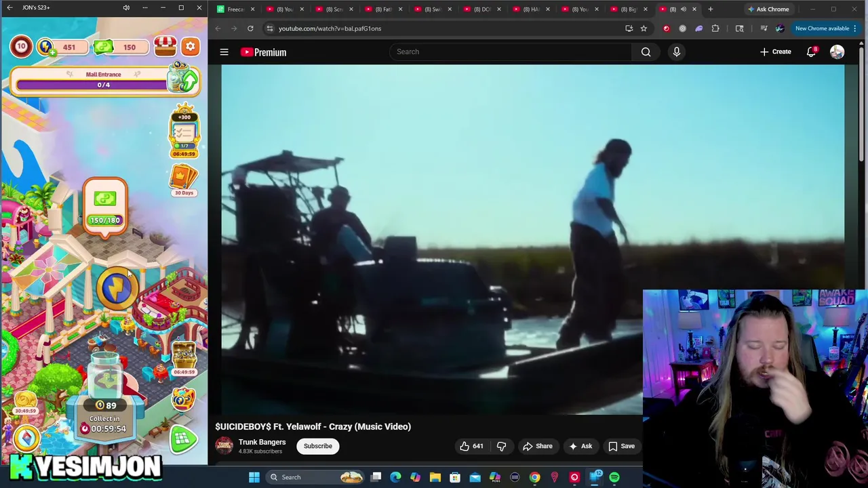
Task: Open YouTube notifications bell
Action: tap(811, 52)
